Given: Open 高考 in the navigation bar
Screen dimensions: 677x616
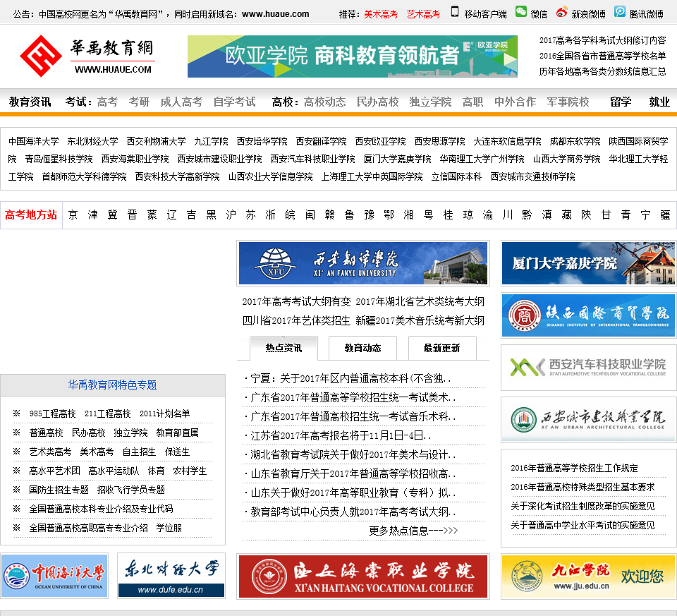Looking at the screenshot, I should (x=107, y=102).
